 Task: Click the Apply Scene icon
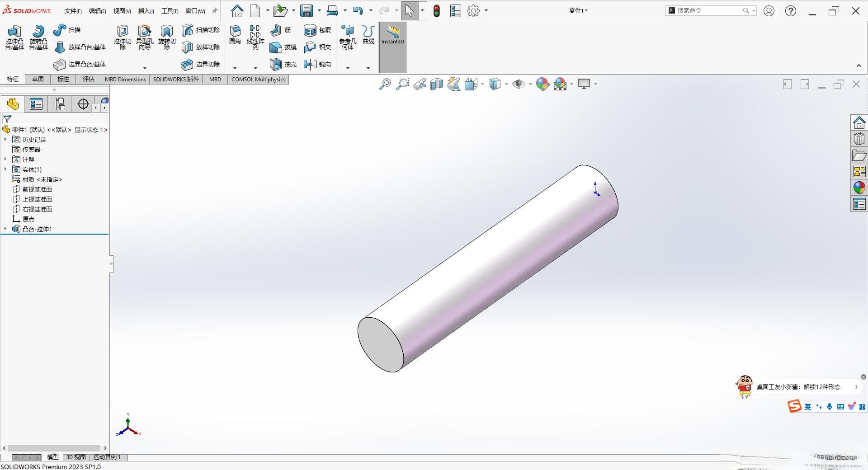click(560, 84)
